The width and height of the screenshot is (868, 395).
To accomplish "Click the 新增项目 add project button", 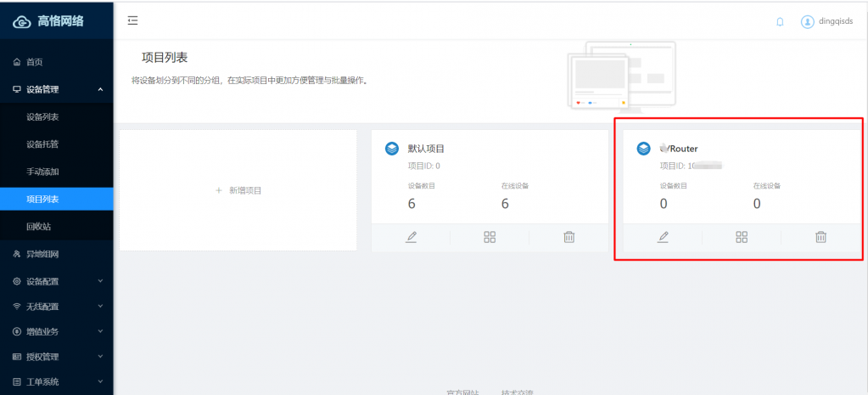I will pyautogui.click(x=238, y=190).
